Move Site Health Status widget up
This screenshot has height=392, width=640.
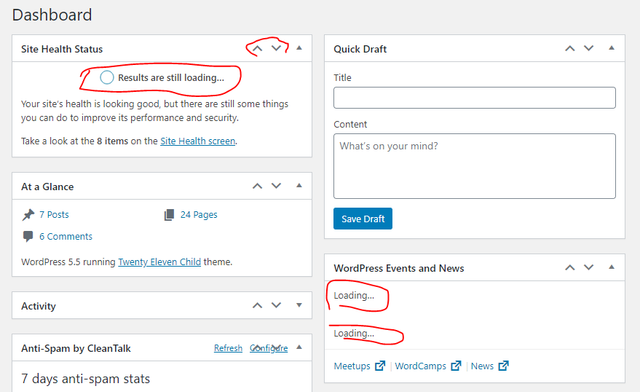click(257, 49)
